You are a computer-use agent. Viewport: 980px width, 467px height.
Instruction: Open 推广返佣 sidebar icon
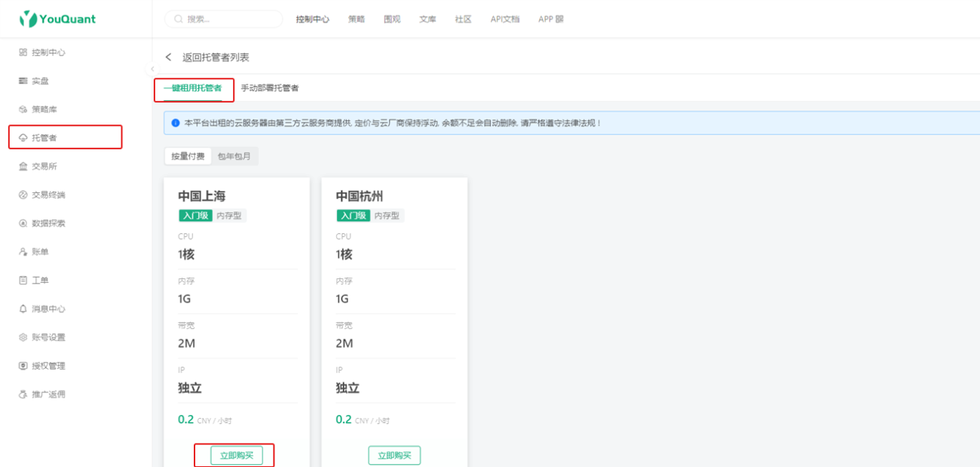pyautogui.click(x=23, y=395)
